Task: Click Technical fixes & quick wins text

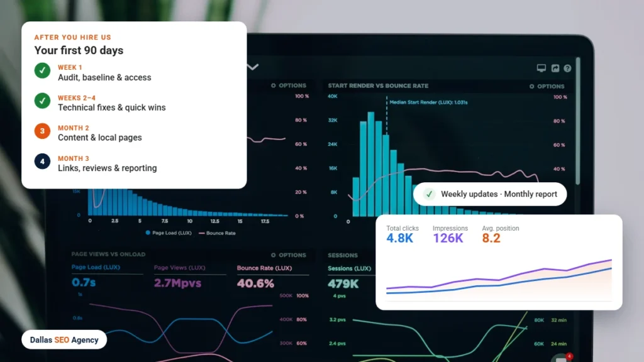Action: tap(112, 107)
